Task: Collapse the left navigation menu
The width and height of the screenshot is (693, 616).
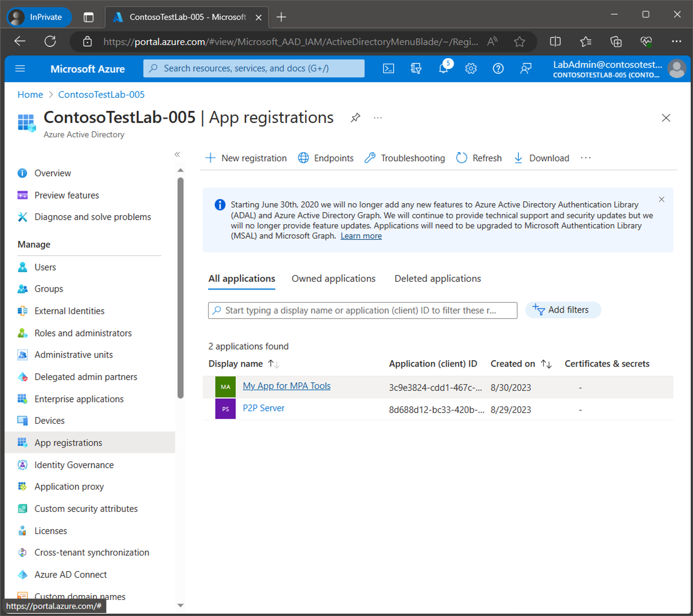Action: pyautogui.click(x=177, y=155)
